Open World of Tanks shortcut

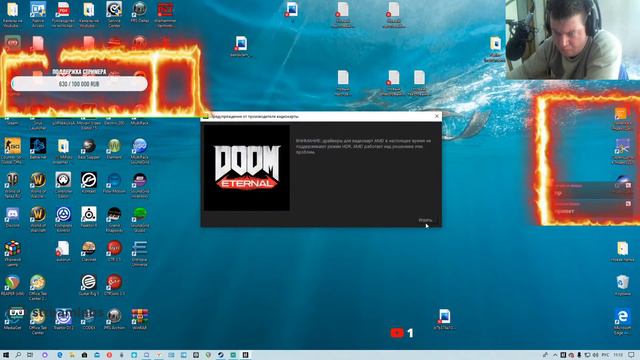pyautogui.click(x=12, y=185)
